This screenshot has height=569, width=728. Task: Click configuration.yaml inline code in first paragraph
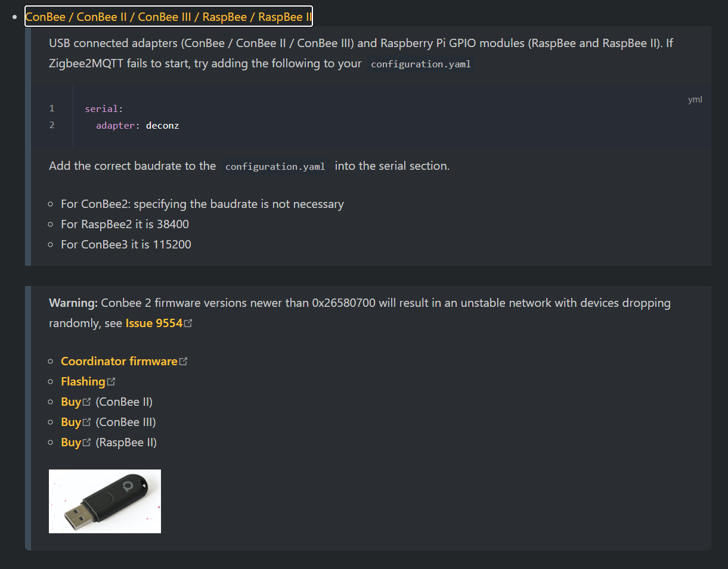click(421, 64)
